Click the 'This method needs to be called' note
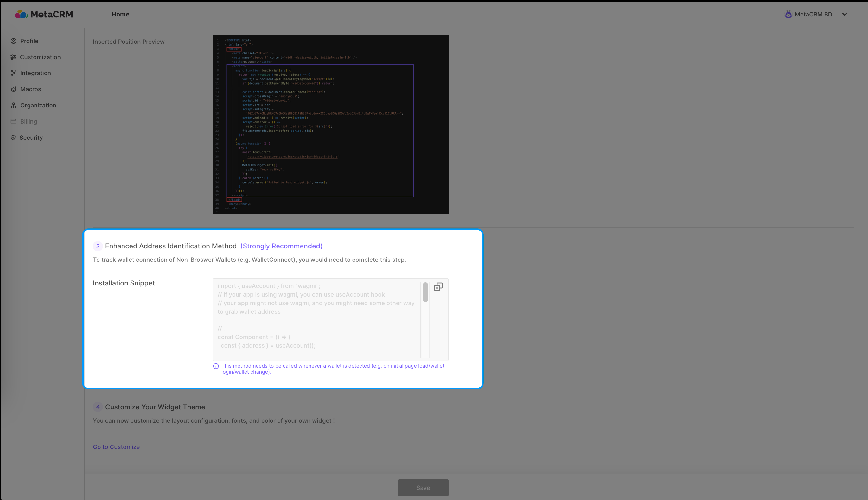Image resolution: width=868 pixels, height=500 pixels. (333, 369)
